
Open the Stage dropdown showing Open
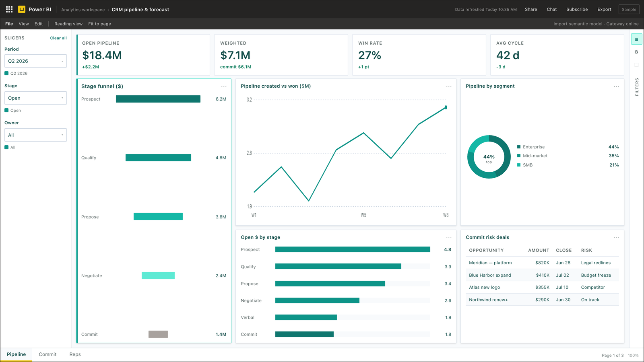pyautogui.click(x=35, y=98)
